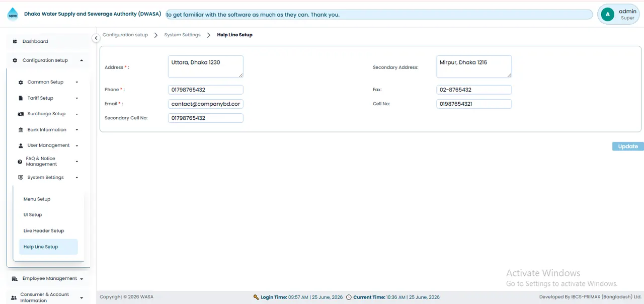Click the Secondary Address text area

click(x=474, y=66)
